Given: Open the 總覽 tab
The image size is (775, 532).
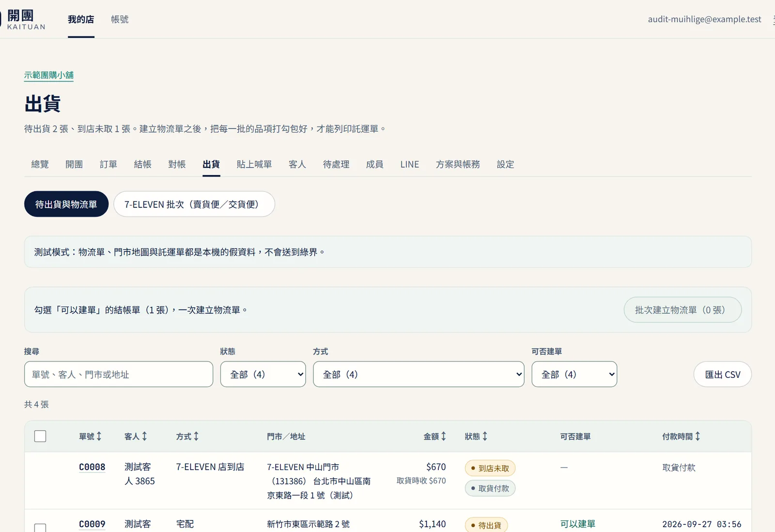Looking at the screenshot, I should (40, 164).
